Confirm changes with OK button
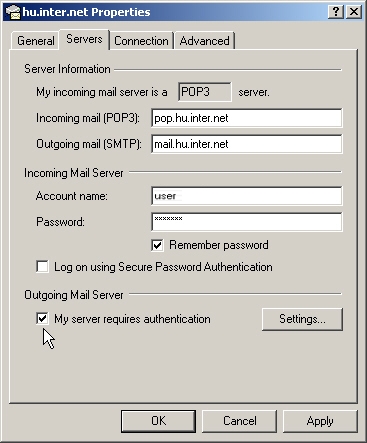 158,421
